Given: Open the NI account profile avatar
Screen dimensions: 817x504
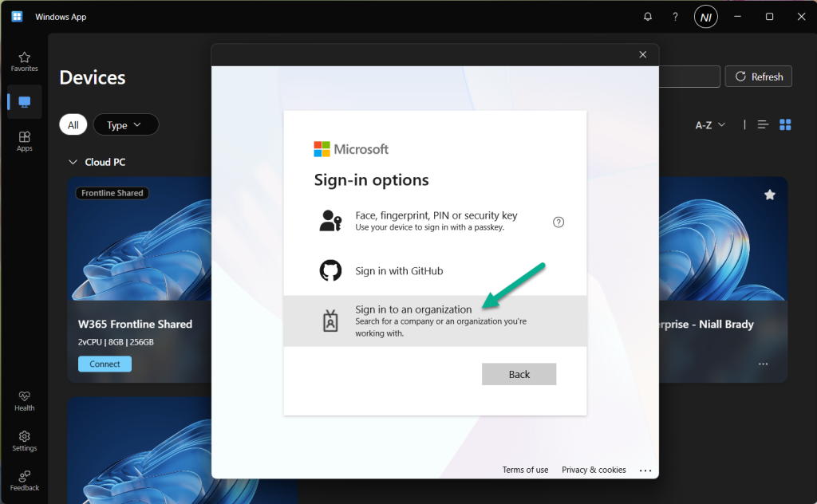Looking at the screenshot, I should 705,17.
